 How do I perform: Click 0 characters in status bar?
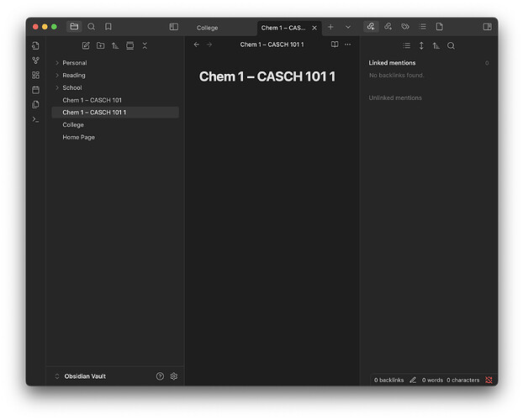(x=463, y=380)
